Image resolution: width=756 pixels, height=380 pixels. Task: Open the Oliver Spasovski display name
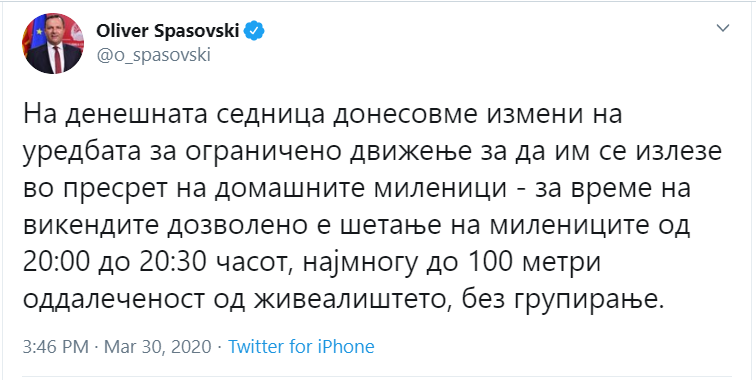pyautogui.click(x=168, y=32)
